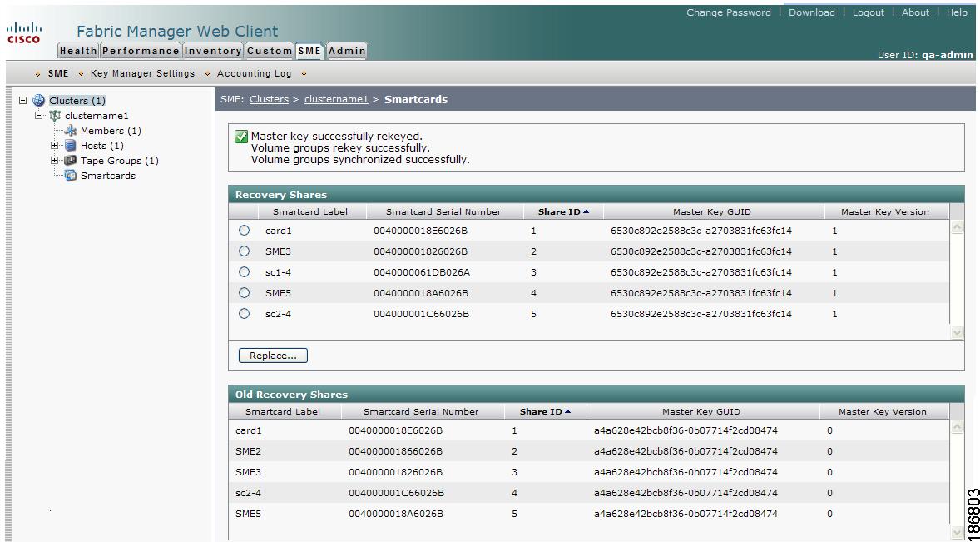Click the Cisco logo
This screenshot has width=980, height=542.
click(x=24, y=32)
